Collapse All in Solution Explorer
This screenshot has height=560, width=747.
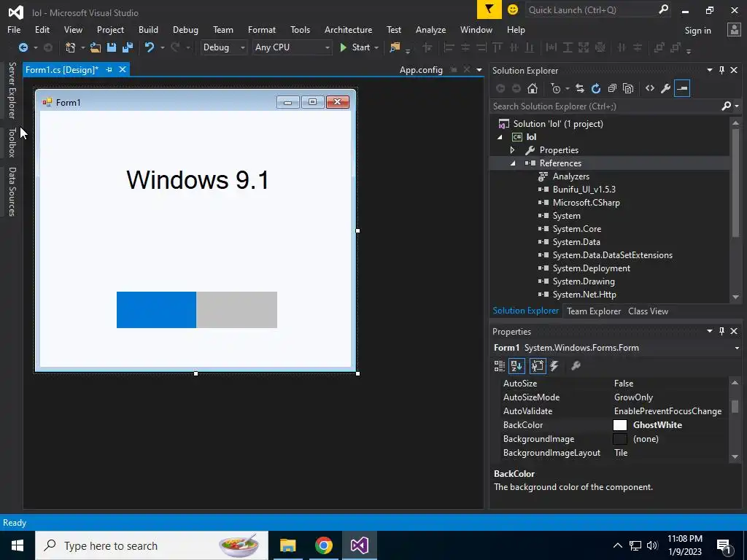click(x=612, y=88)
